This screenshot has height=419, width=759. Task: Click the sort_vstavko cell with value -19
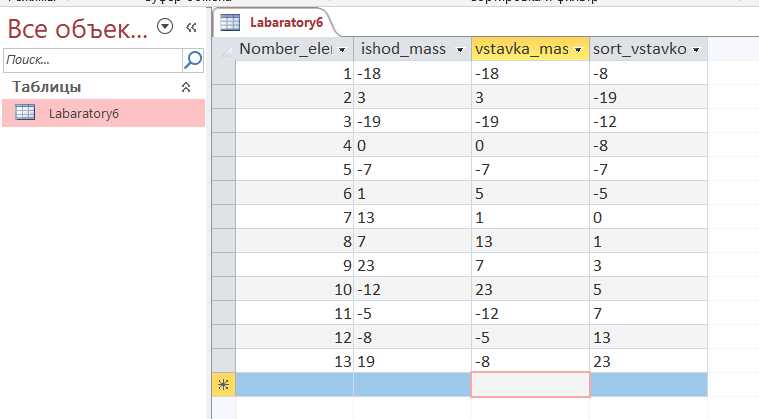coord(649,97)
